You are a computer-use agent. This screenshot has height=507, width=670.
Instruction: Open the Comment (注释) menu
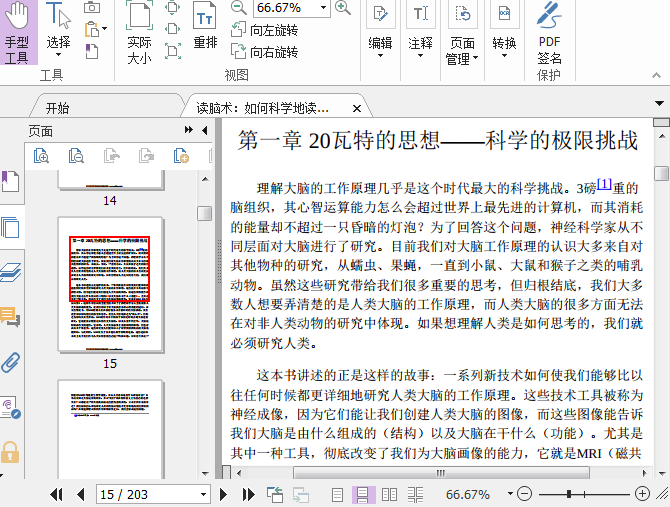pyautogui.click(x=420, y=31)
